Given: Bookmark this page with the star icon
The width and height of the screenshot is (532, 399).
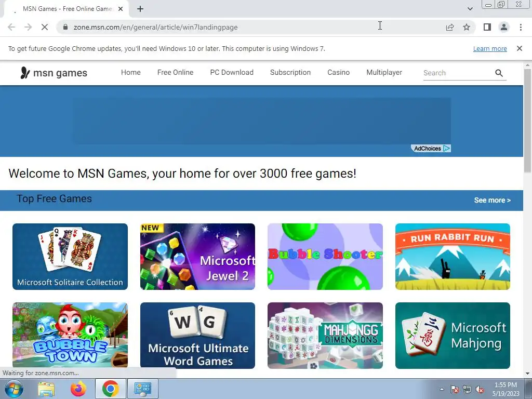Looking at the screenshot, I should [467, 27].
